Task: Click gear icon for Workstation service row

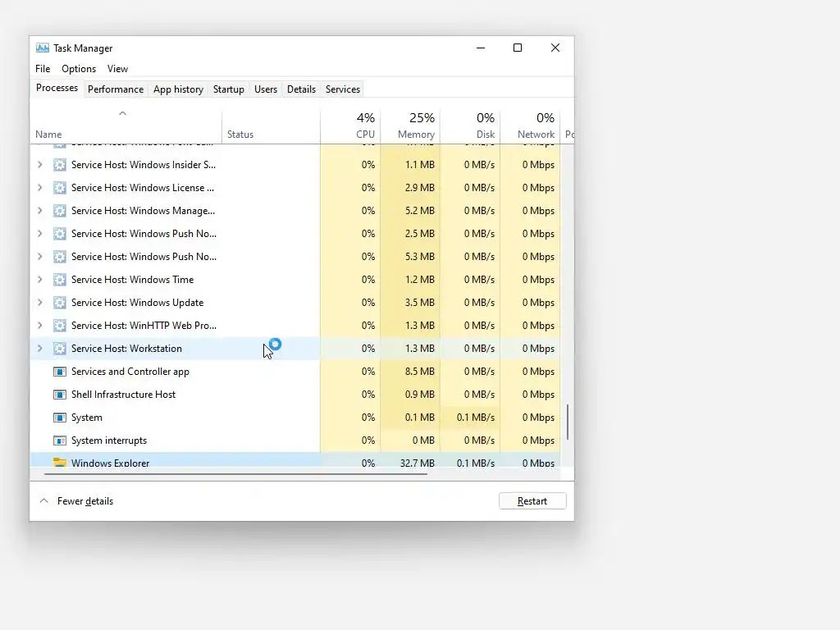Action: click(59, 349)
